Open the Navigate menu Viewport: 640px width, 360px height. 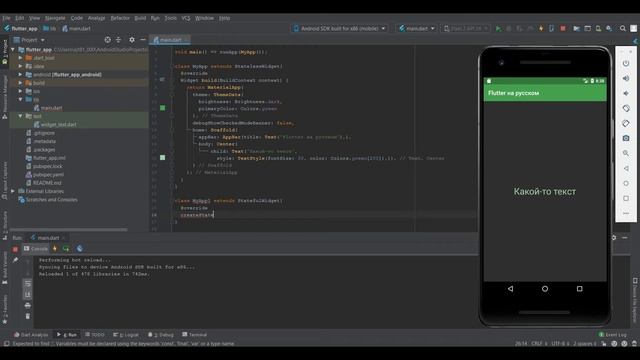click(x=55, y=18)
